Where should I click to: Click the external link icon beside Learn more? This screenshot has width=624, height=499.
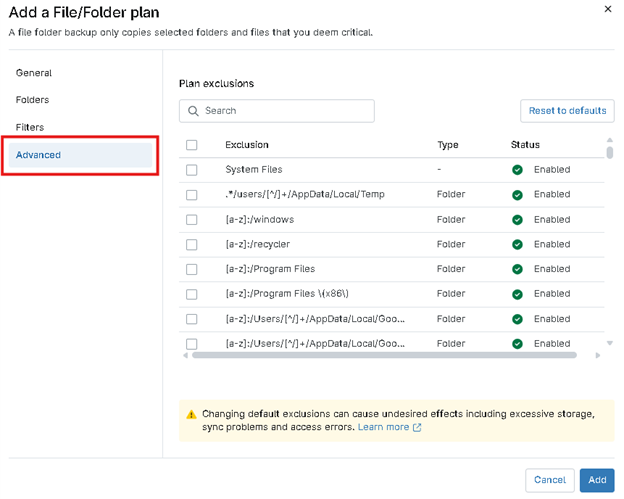pyautogui.click(x=417, y=428)
